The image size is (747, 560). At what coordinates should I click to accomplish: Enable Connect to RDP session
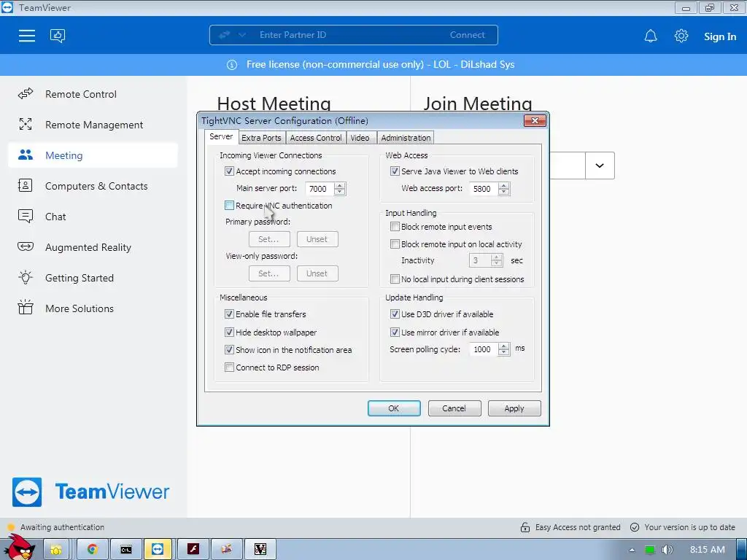pyautogui.click(x=229, y=367)
